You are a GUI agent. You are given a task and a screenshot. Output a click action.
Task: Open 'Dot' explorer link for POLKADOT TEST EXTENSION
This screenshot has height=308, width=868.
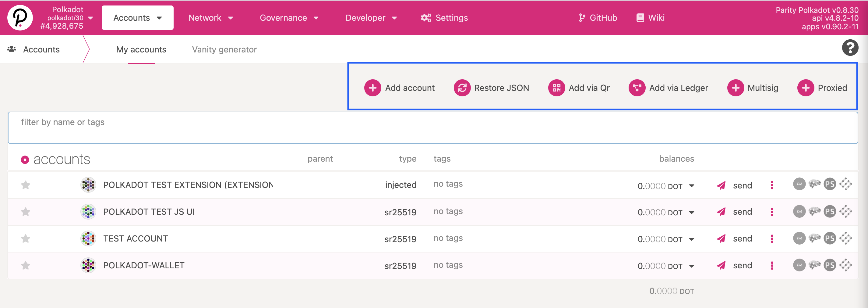pos(799,184)
